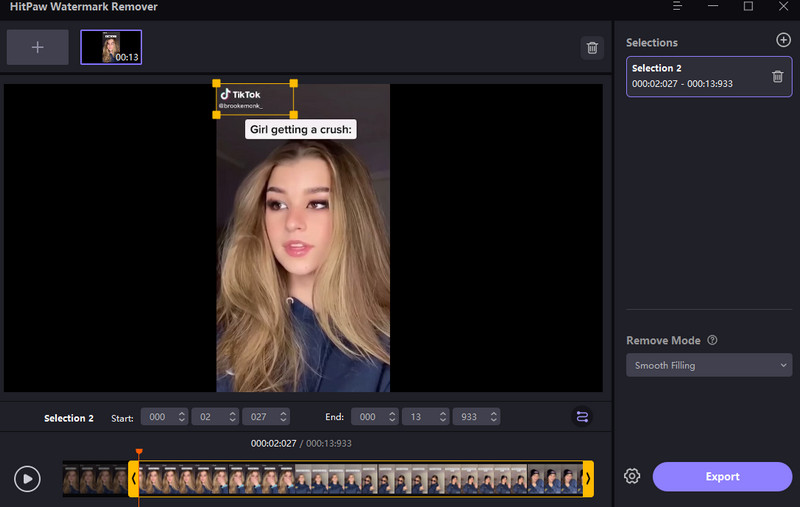800x507 pixels.
Task: Click the left yellow trim handle on timeline
Action: click(x=133, y=479)
